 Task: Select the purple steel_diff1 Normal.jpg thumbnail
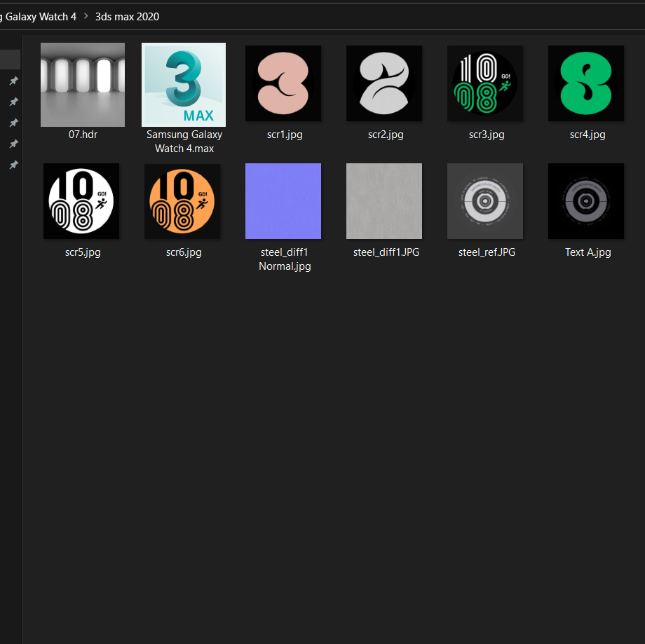[283, 201]
